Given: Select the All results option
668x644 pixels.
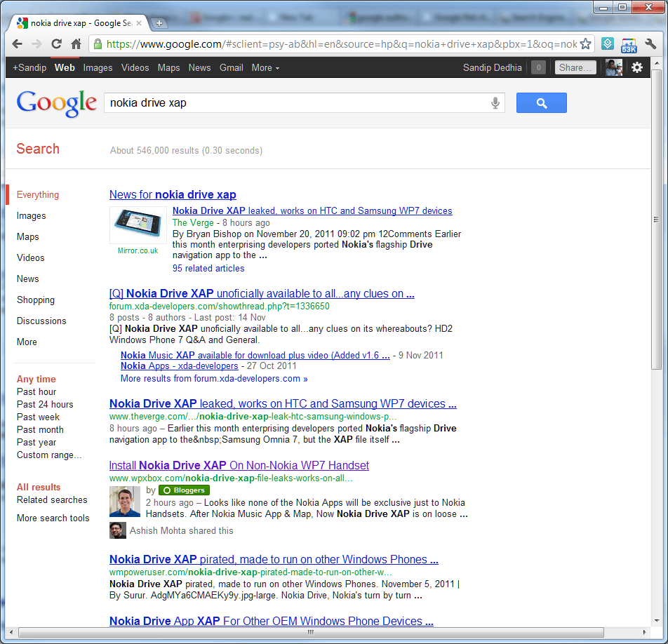Looking at the screenshot, I should tap(39, 488).
